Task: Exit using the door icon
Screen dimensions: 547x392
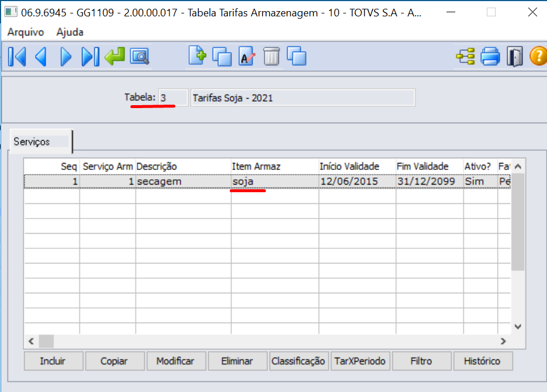Action: pyautogui.click(x=514, y=57)
